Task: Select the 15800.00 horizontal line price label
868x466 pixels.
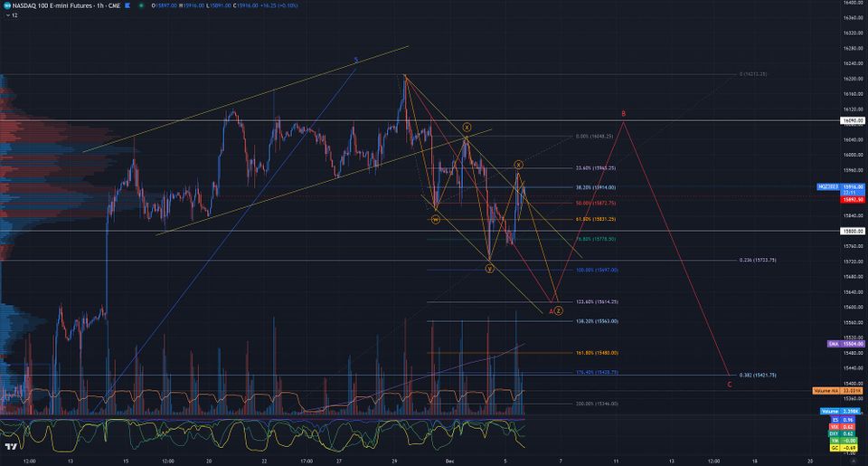Action: point(853,231)
